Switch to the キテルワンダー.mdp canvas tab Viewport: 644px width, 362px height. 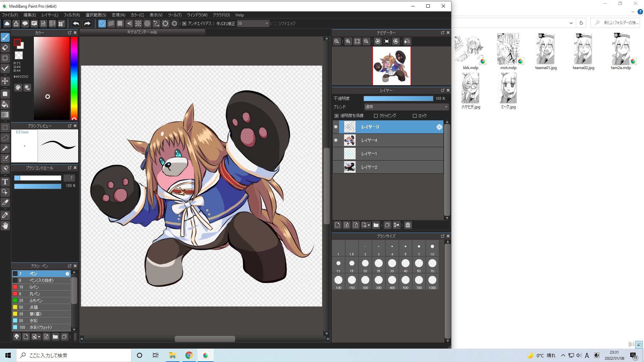pyautogui.click(x=142, y=32)
